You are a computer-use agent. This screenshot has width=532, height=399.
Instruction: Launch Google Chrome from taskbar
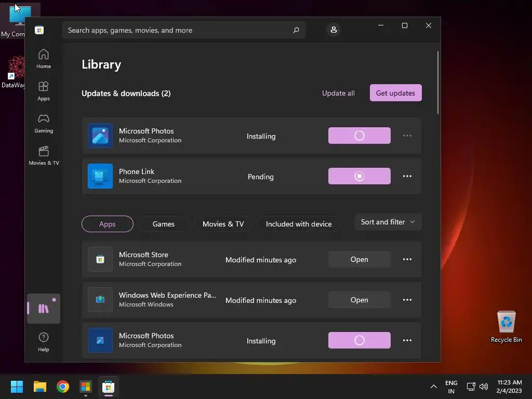63,387
